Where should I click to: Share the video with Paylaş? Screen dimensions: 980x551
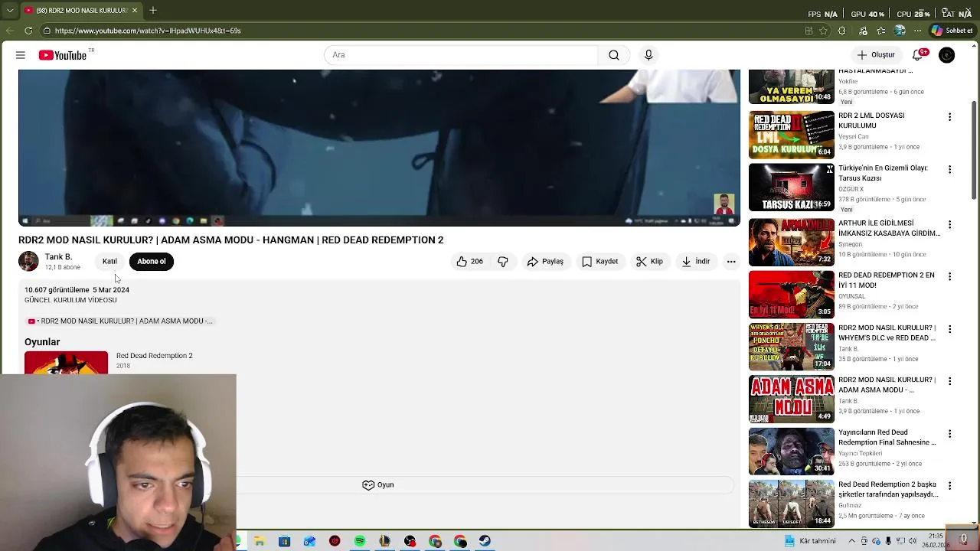coord(545,262)
